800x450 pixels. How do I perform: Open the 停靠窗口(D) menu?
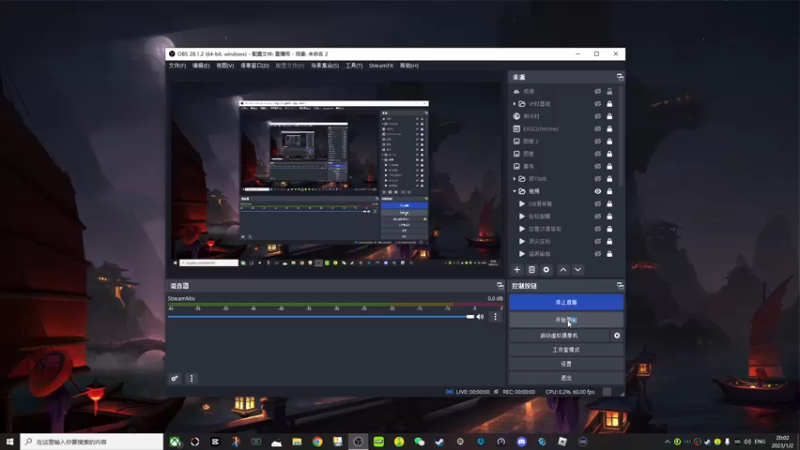255,66
